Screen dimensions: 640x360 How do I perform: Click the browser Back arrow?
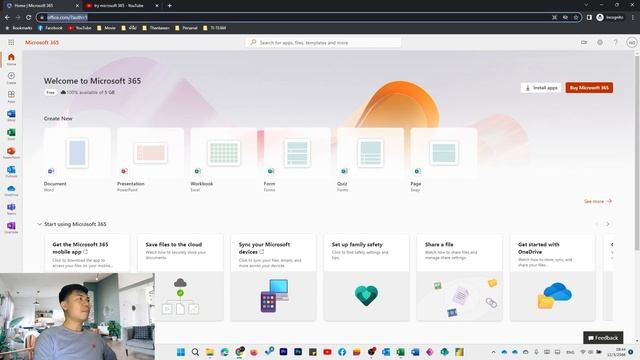point(7,17)
